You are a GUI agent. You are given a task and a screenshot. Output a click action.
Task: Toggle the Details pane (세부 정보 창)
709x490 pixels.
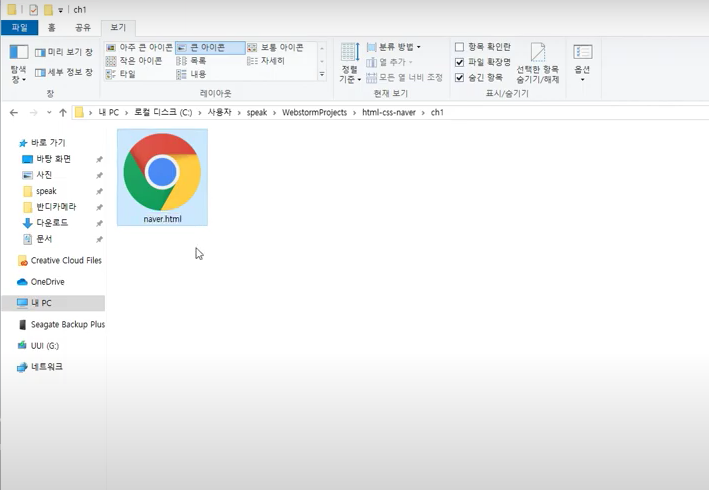(64, 72)
